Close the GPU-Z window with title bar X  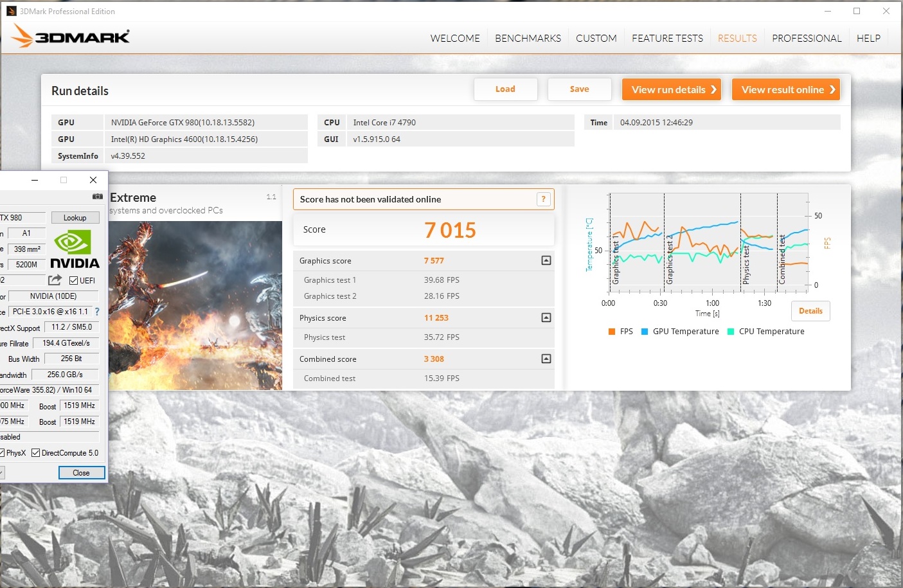(x=93, y=180)
